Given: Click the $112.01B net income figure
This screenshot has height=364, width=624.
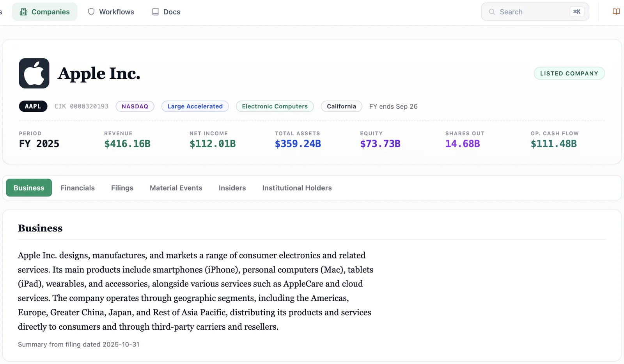Looking at the screenshot, I should tap(213, 144).
